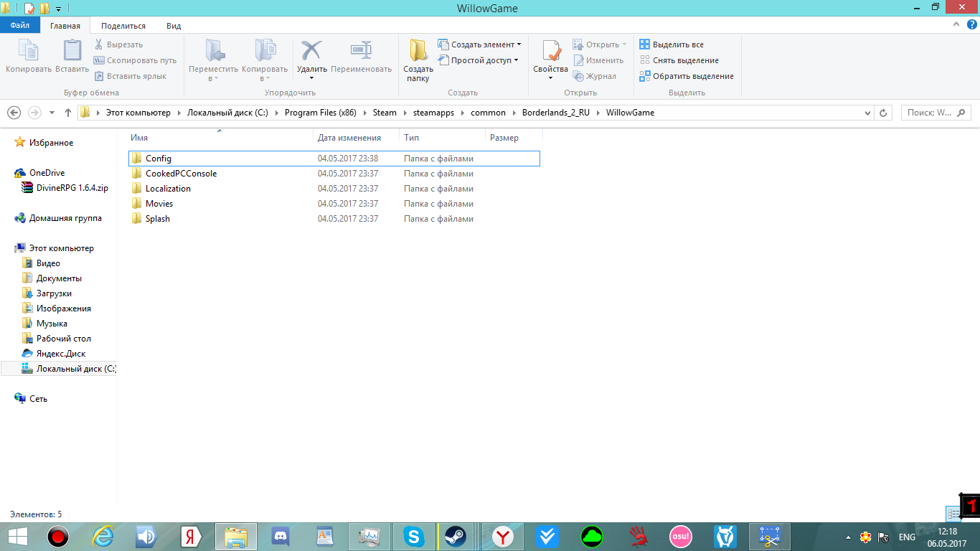This screenshot has width=980, height=551.
Task: Select the Config folder
Action: (x=334, y=159)
